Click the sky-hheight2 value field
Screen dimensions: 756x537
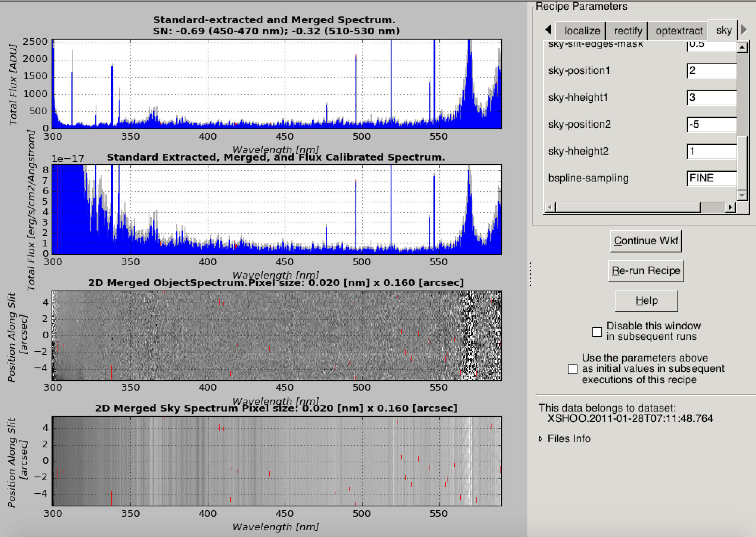click(x=712, y=151)
